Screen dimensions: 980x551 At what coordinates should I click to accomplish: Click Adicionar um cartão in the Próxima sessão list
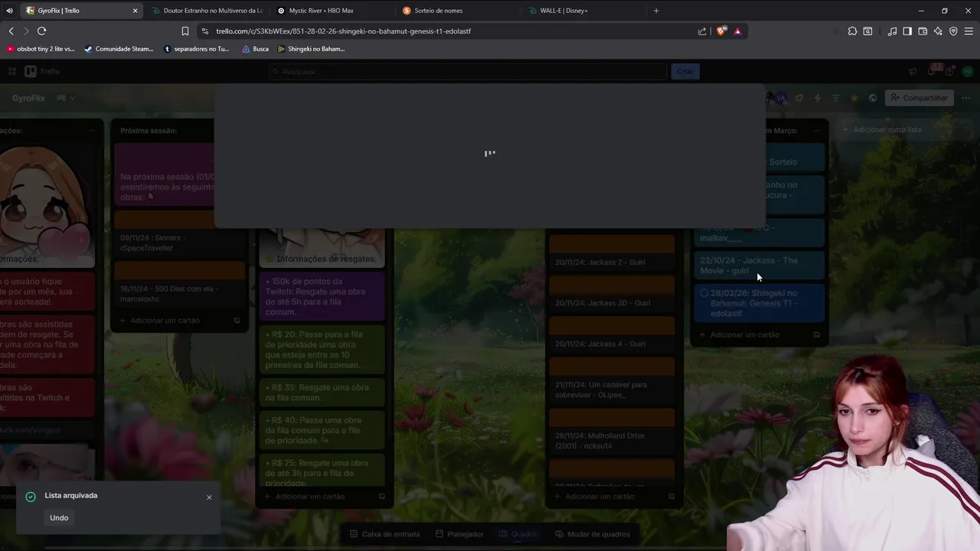[165, 321]
